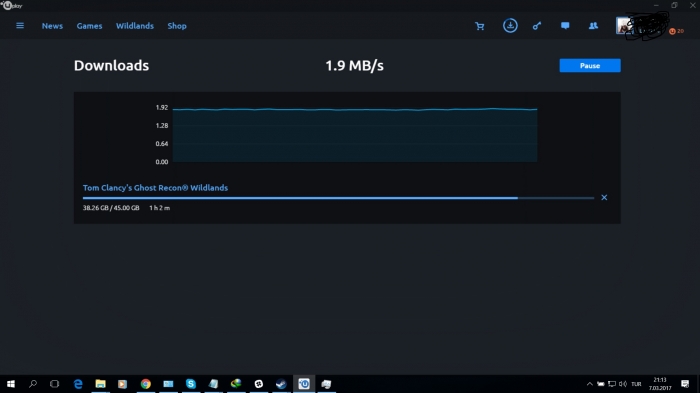700x393 pixels.
Task: Open the Action Center notifications
Action: (685, 384)
